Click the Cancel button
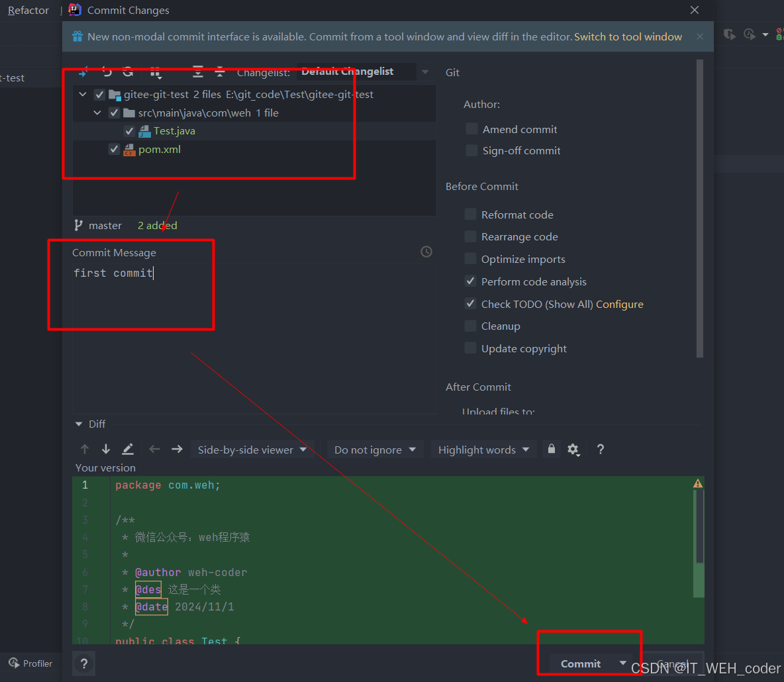The width and height of the screenshot is (784, 682). [673, 663]
